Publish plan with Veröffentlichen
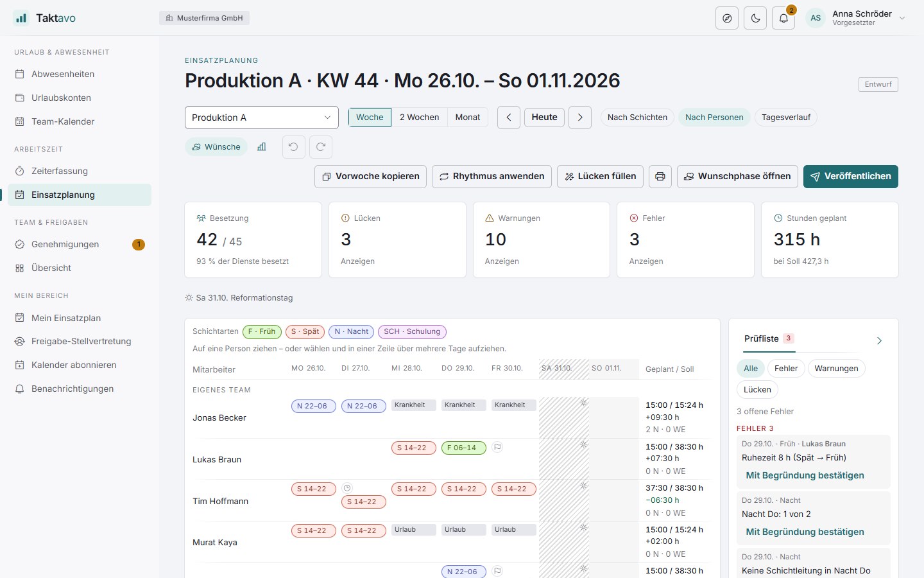Image resolution: width=924 pixels, height=578 pixels. [x=851, y=177]
